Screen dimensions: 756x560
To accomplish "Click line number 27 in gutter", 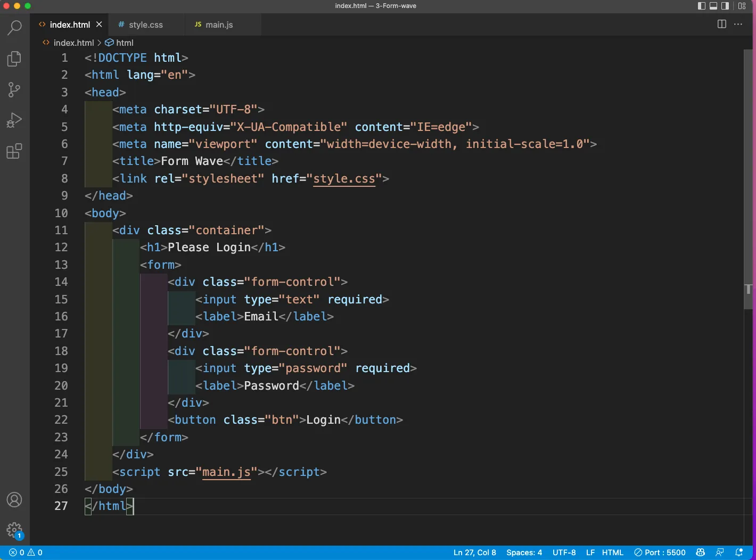I will tap(61, 506).
